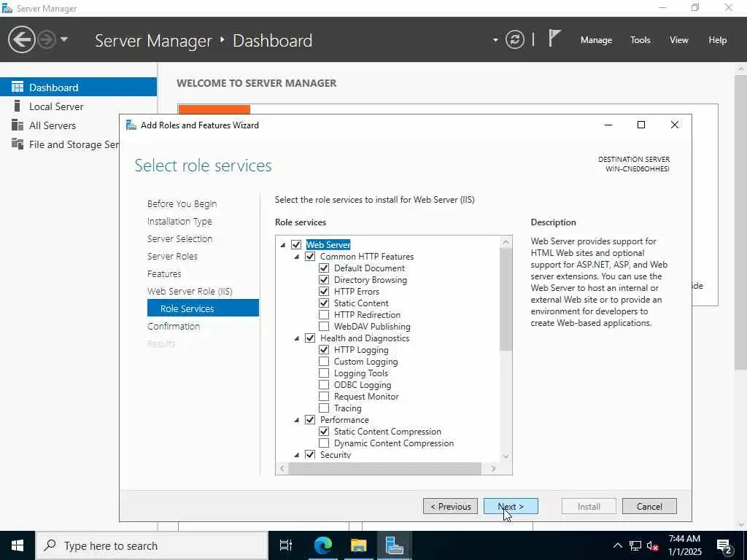747x560 pixels.
Task: Open the Tools menu
Action: (640, 40)
